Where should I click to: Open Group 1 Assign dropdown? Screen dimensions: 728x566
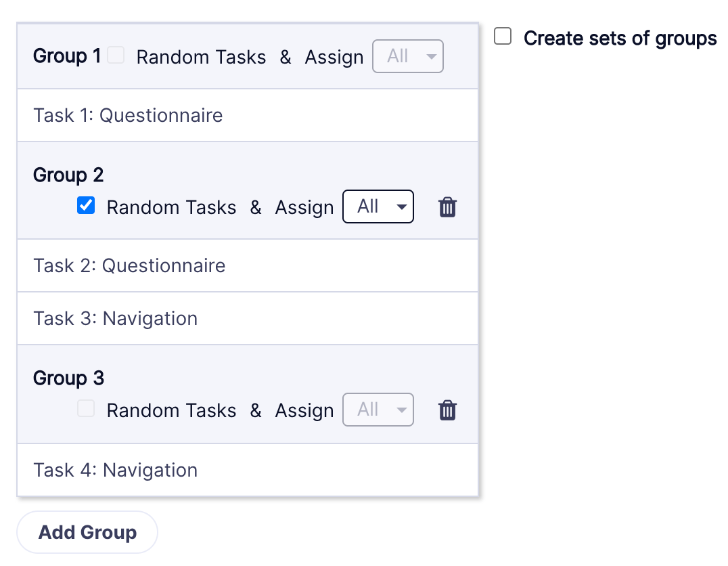point(407,56)
